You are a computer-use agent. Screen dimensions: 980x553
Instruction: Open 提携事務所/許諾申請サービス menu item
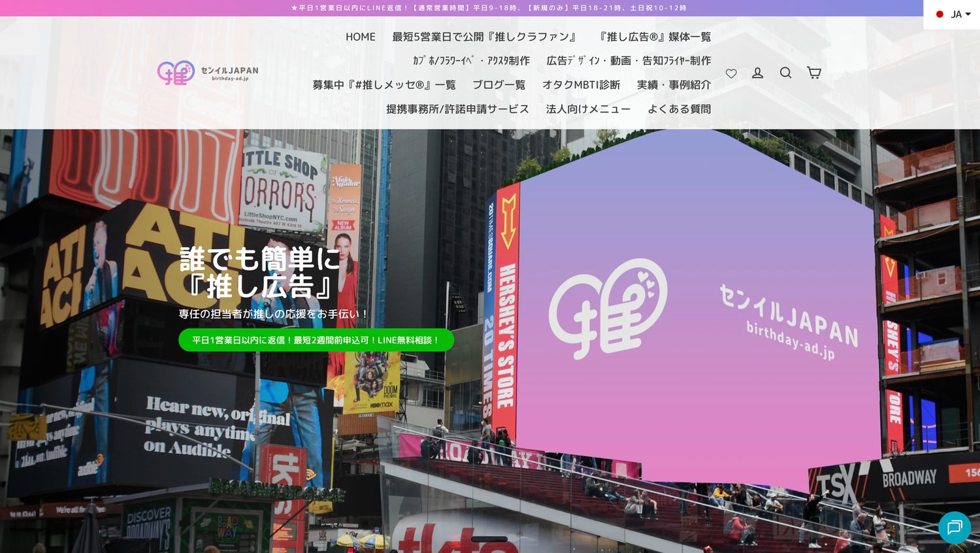tap(457, 109)
